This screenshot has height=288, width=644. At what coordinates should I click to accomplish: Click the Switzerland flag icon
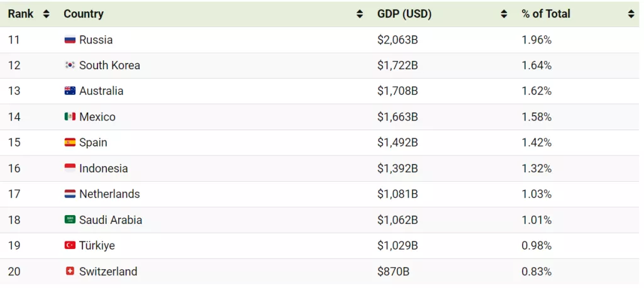coord(70,272)
